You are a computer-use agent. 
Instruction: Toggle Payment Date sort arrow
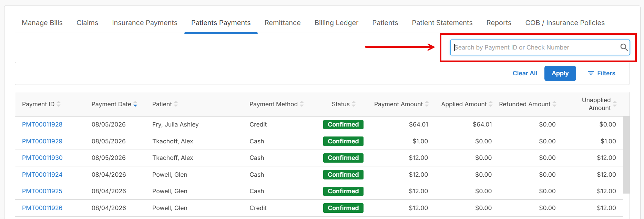135,104
